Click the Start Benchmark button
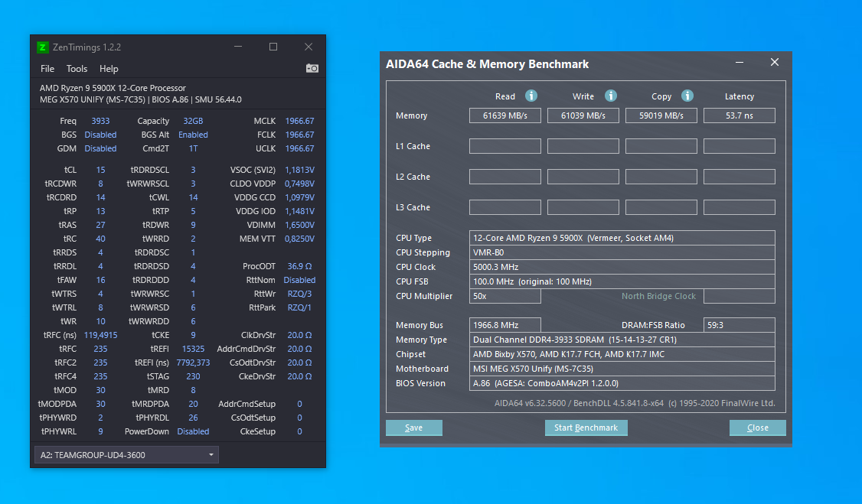 [586, 428]
